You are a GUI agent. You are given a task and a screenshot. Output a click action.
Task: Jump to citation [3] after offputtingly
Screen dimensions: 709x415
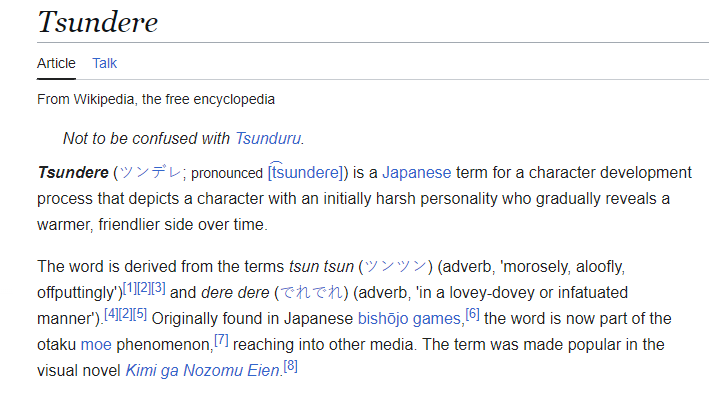(158, 288)
